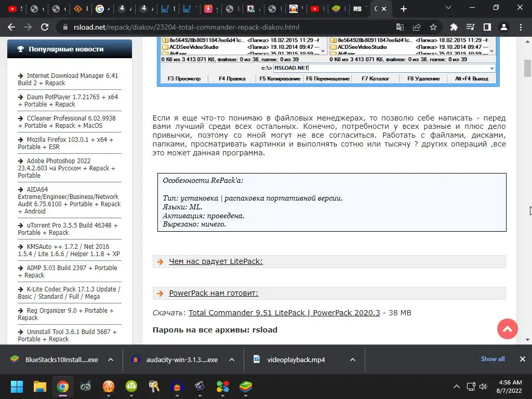Screen dimensions: 532x399
Task: Expand videoplayback.mp4 download options chevron
Action: 353,360
